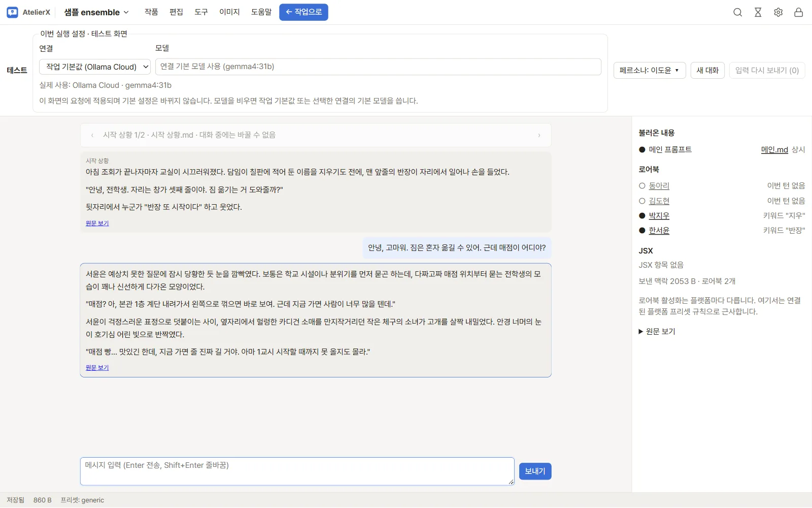Image resolution: width=812 pixels, height=508 pixels.
Task: Click filled dot beside 한서윤
Action: click(x=642, y=231)
